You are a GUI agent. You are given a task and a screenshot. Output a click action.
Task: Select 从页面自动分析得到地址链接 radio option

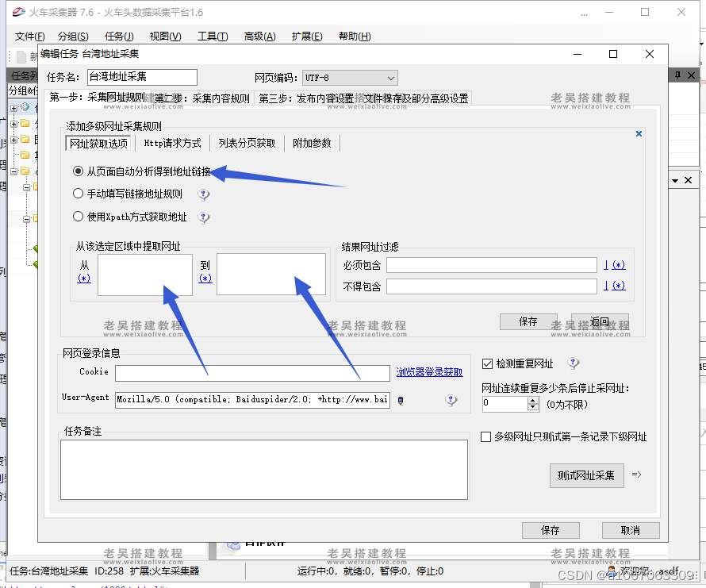coord(78,171)
